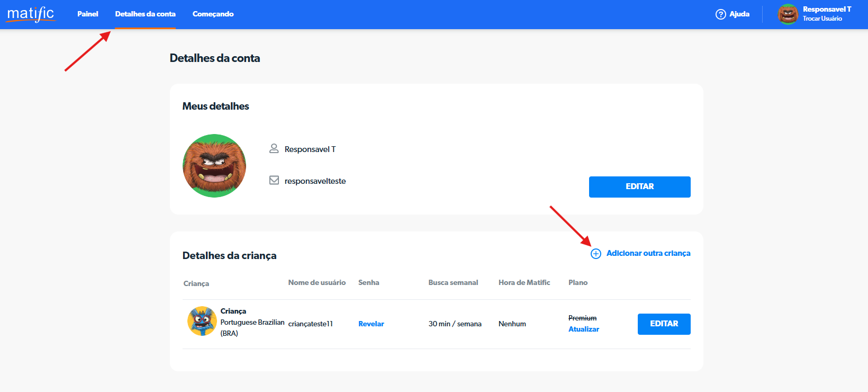The height and width of the screenshot is (392, 868).
Task: Click the Ajuda text link
Action: (739, 14)
